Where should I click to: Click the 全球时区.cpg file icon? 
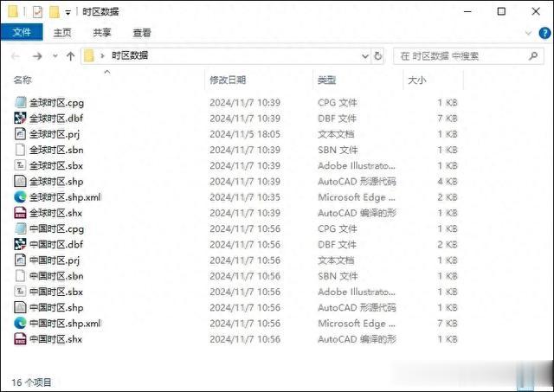point(20,102)
